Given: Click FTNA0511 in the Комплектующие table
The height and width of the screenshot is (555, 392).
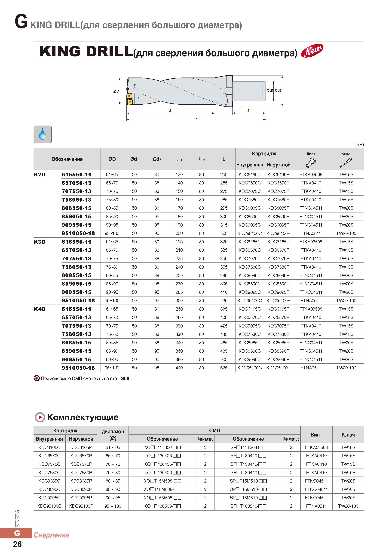Looking at the screenshot, I should pos(316,506).
